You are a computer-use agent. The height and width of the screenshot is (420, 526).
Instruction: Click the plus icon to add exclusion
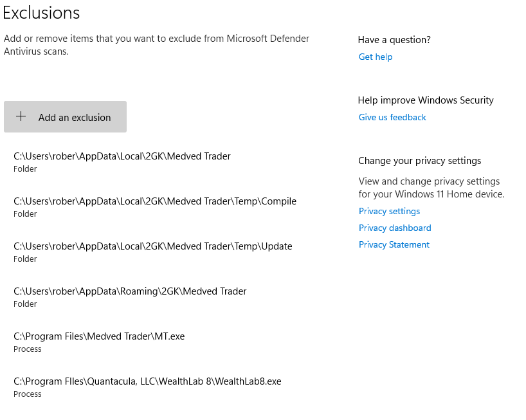tap(21, 116)
